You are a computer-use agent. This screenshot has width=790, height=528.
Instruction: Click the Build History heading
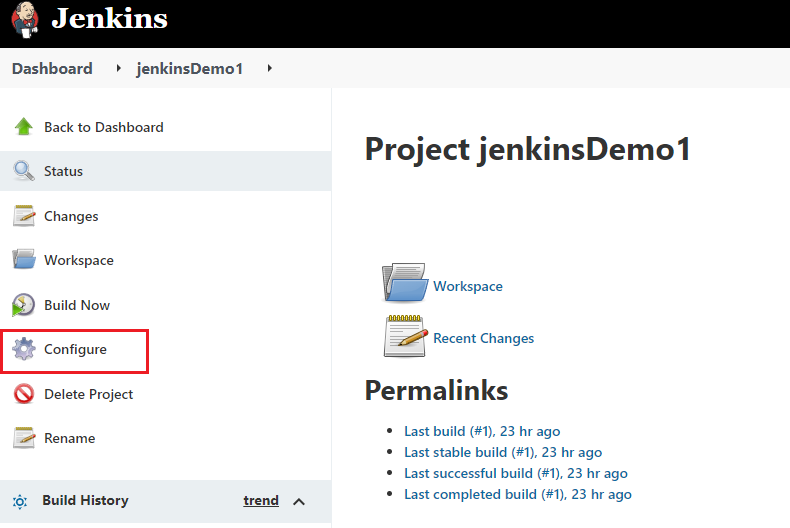tap(86, 500)
